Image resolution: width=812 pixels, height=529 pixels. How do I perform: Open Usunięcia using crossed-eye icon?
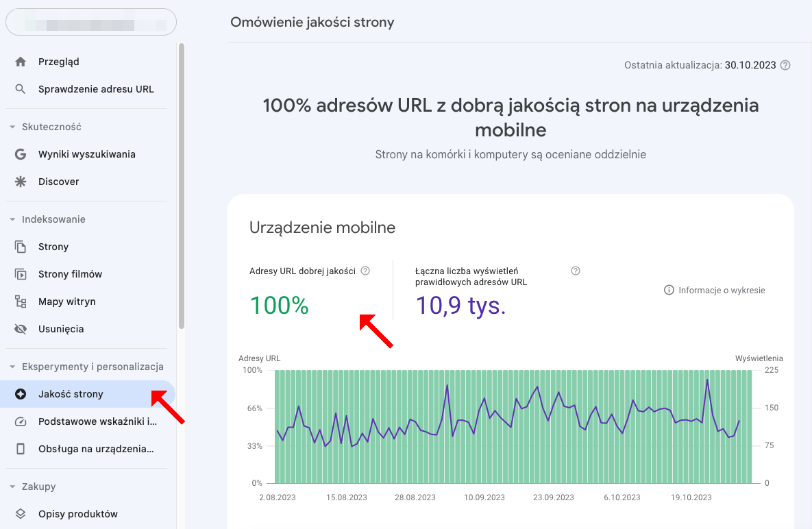(x=21, y=329)
